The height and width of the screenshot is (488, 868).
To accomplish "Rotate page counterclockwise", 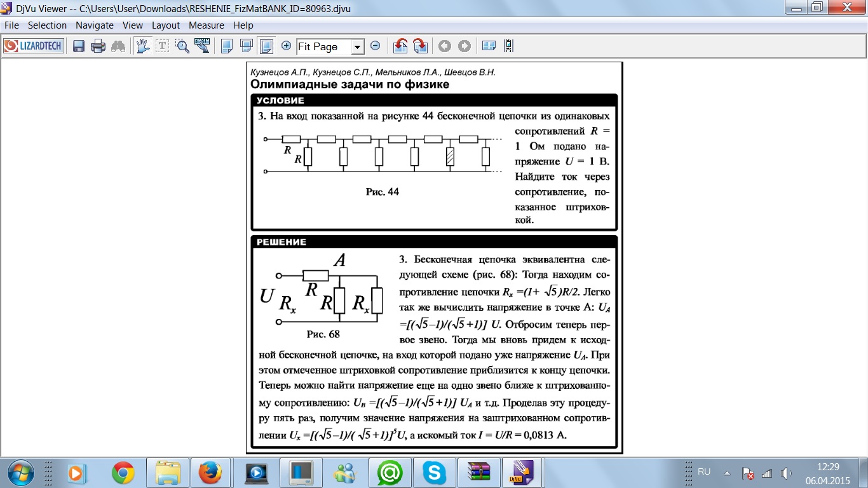I will click(x=400, y=46).
